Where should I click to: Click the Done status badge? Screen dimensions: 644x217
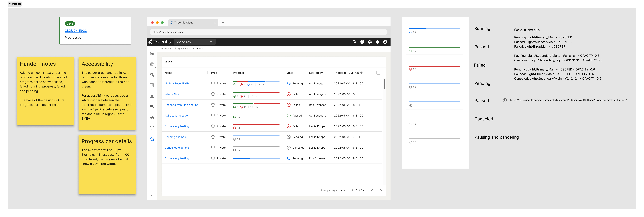tap(70, 24)
